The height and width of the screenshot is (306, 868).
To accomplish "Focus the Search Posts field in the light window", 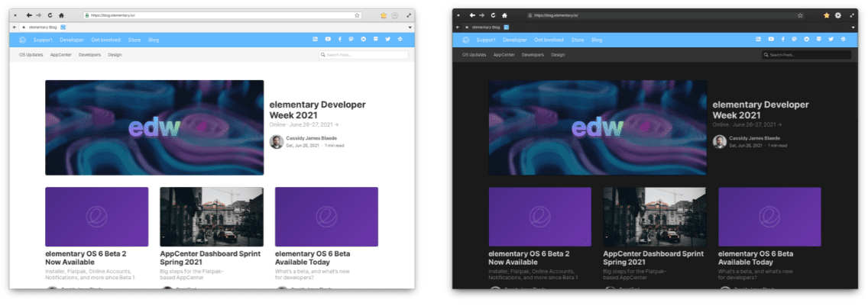I will [x=363, y=55].
